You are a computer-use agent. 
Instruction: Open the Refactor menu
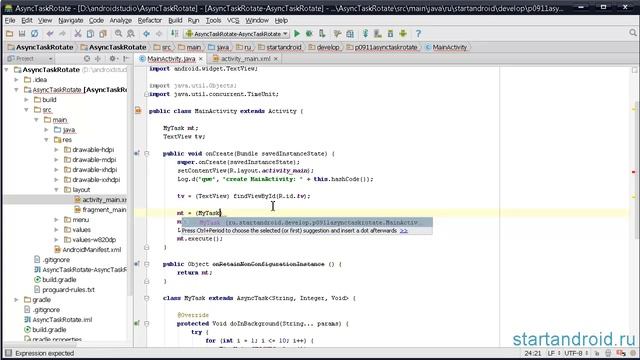pos(149,20)
